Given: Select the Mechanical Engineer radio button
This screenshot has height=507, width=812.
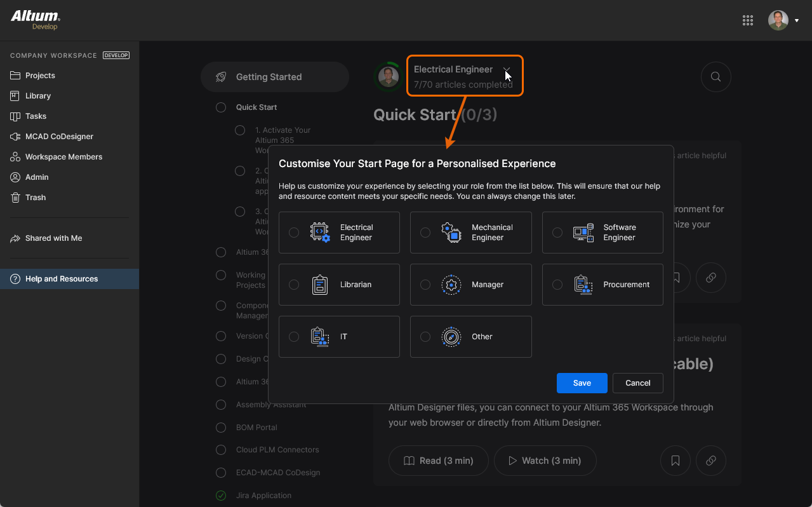Looking at the screenshot, I should coord(425,233).
